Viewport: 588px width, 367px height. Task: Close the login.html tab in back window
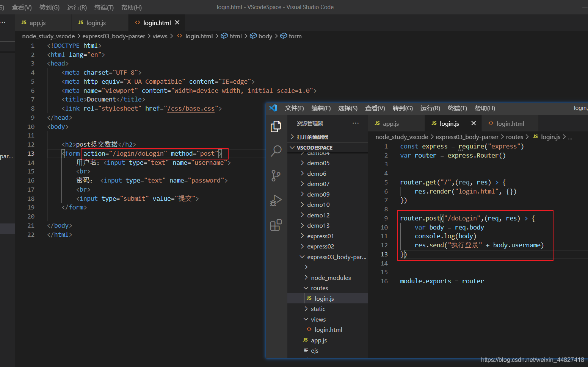click(x=177, y=23)
